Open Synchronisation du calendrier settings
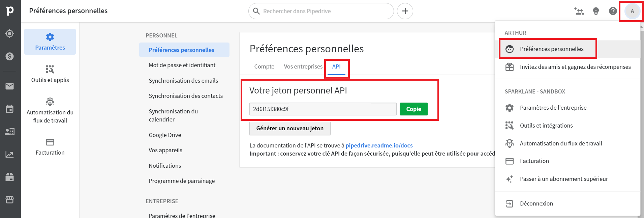This screenshot has height=218, width=644. [173, 115]
